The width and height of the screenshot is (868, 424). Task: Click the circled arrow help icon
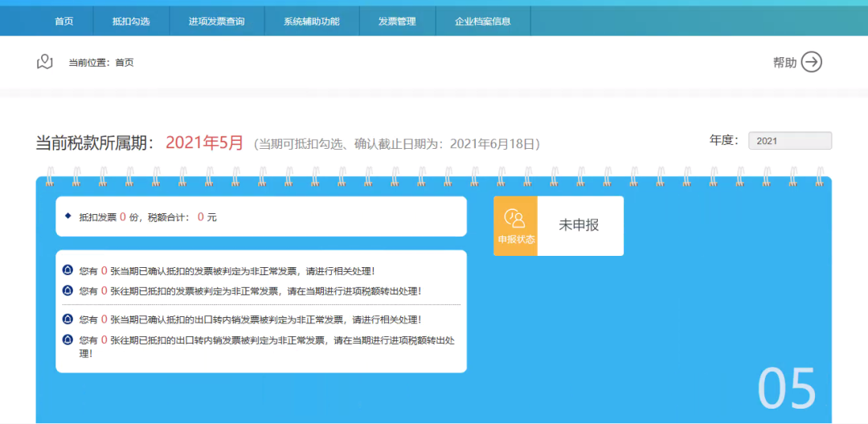[812, 62]
